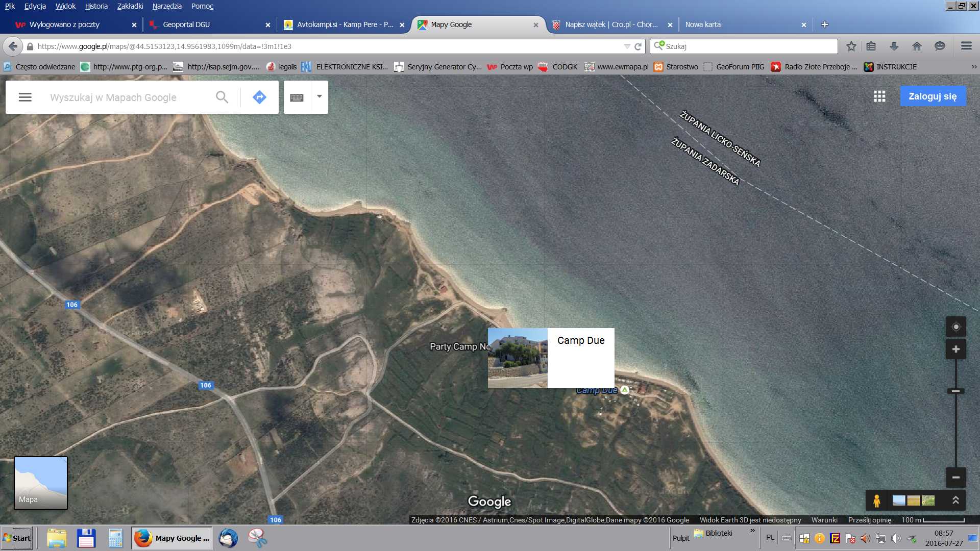Open the URL history dropdown arrow
The height and width of the screenshot is (551, 980).
pyautogui.click(x=627, y=46)
